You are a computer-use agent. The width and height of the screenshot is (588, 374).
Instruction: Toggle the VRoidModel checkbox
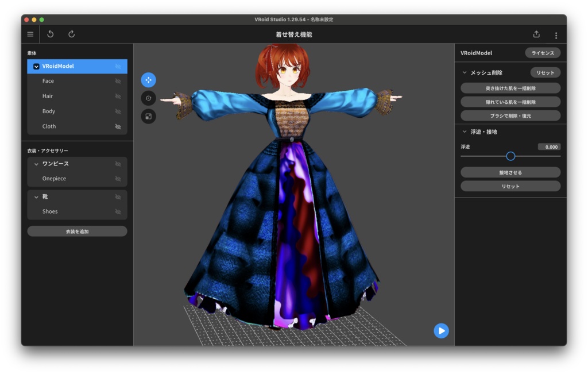[36, 67]
